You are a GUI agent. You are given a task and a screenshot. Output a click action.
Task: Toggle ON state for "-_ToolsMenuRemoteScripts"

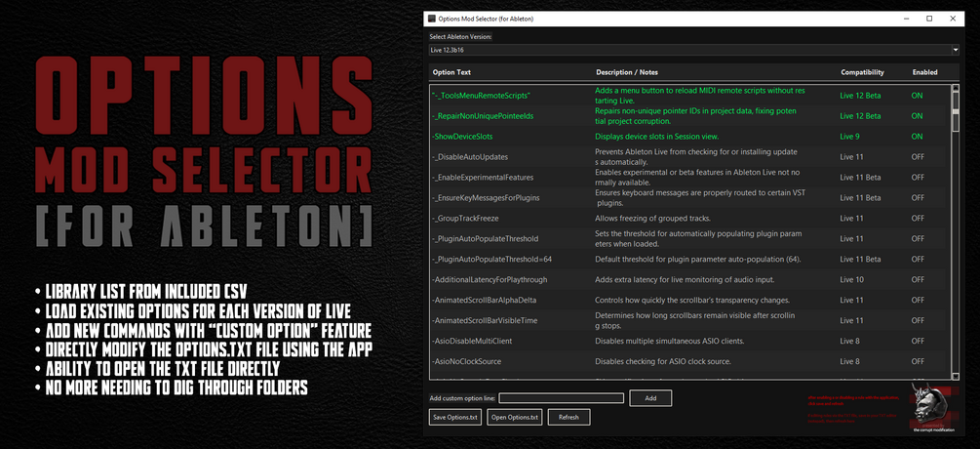coord(917,96)
